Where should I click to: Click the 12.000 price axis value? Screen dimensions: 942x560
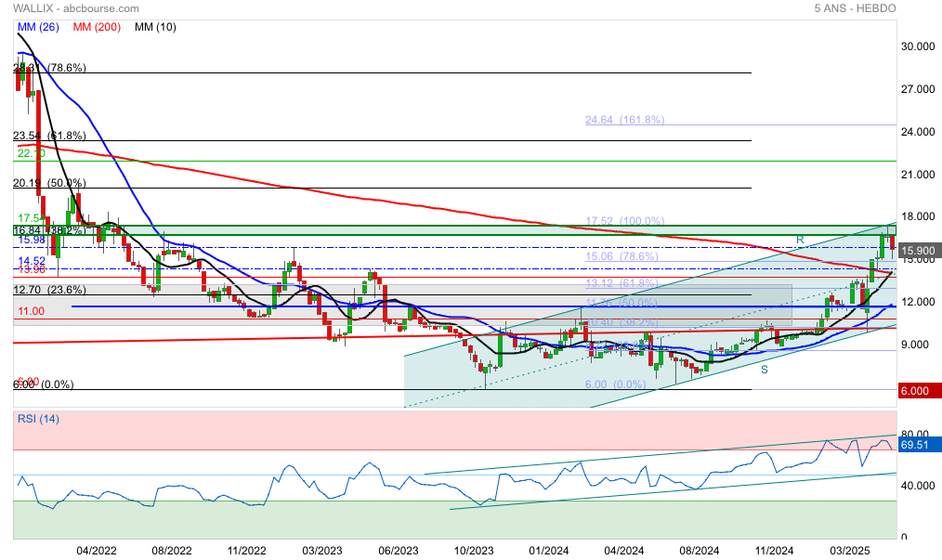(x=918, y=302)
